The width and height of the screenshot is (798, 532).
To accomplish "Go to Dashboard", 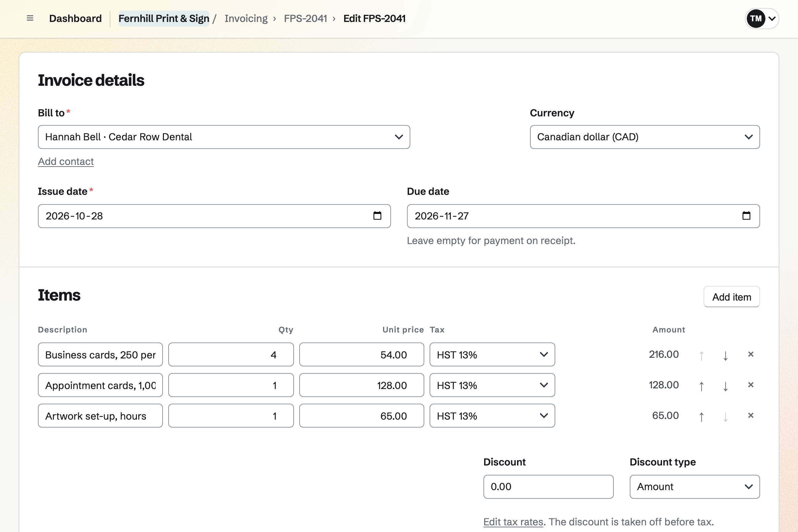I will pyautogui.click(x=75, y=18).
